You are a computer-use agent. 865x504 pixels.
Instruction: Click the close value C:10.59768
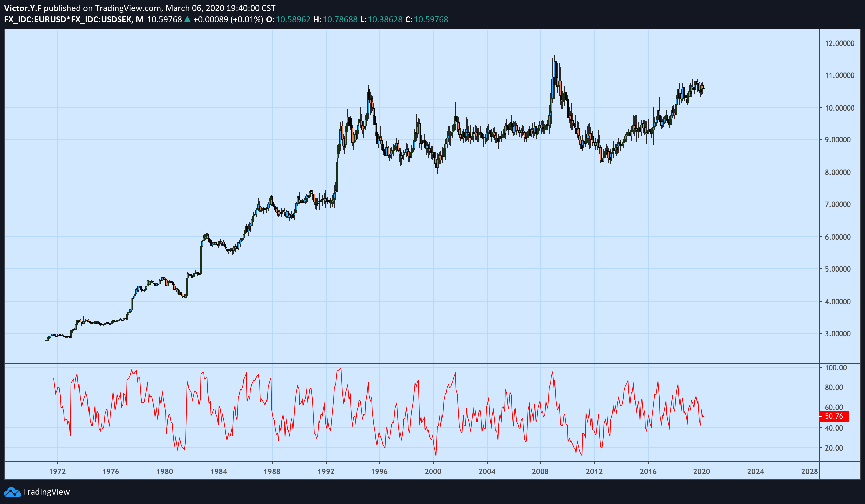427,20
